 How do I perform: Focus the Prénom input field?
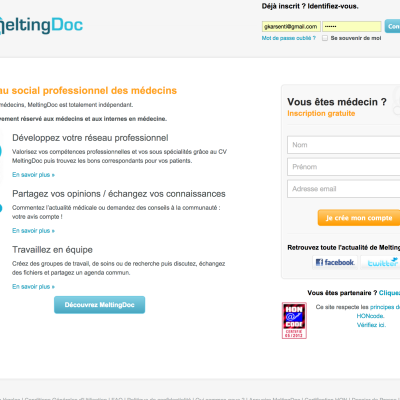(344, 167)
